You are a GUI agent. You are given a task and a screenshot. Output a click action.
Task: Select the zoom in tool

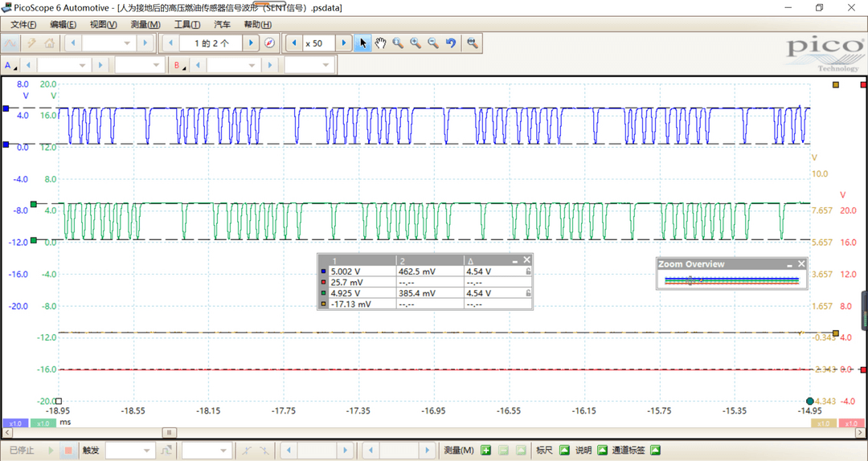click(x=416, y=43)
